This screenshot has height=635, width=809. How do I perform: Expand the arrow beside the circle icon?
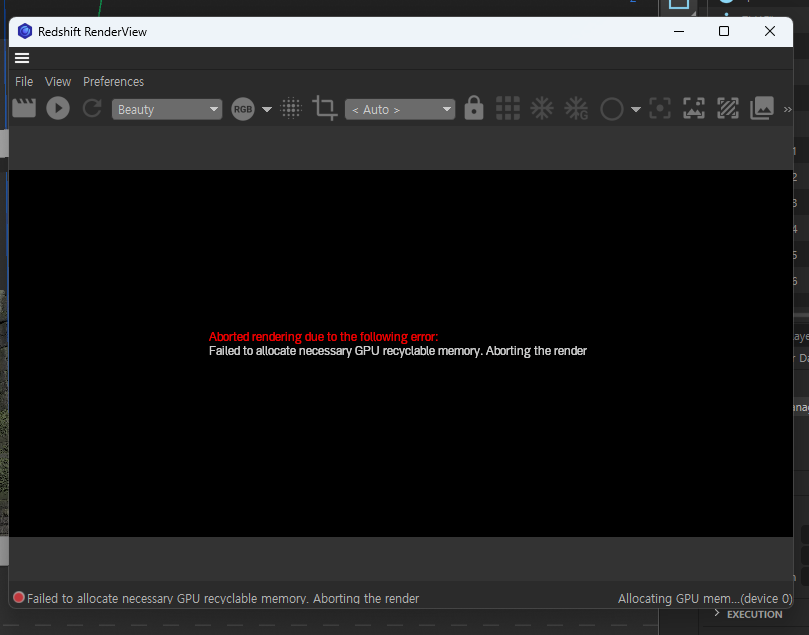[636, 109]
